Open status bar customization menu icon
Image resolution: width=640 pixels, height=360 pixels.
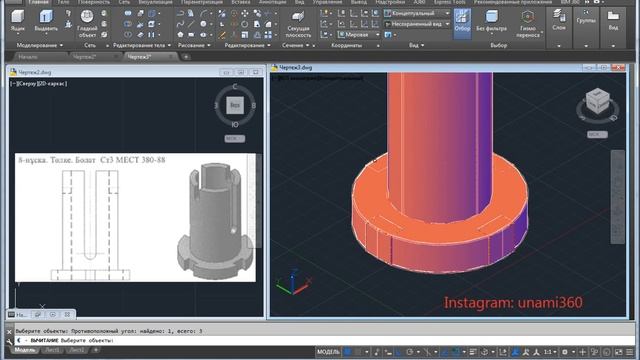(x=630, y=352)
